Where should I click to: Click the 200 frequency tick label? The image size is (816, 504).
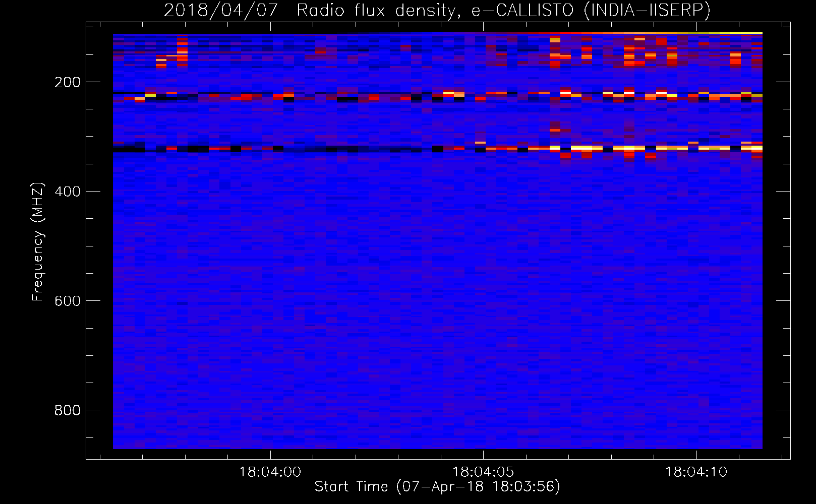point(68,82)
